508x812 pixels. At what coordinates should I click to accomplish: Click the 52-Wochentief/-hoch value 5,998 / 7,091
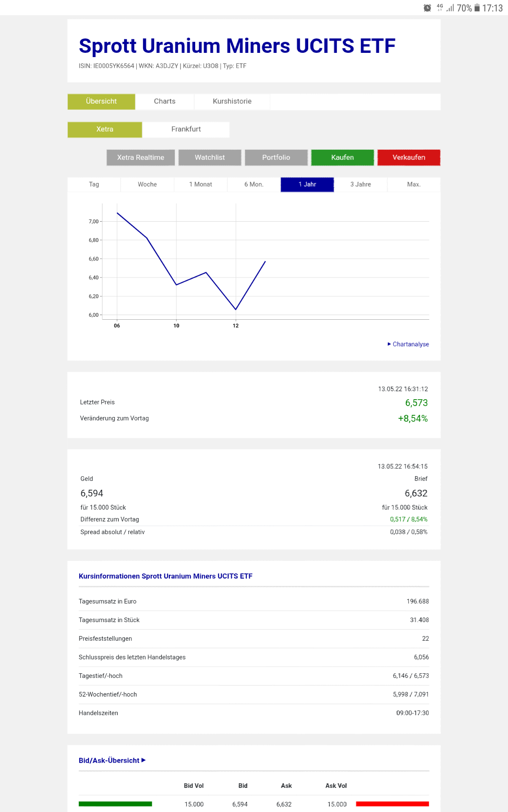[411, 694]
